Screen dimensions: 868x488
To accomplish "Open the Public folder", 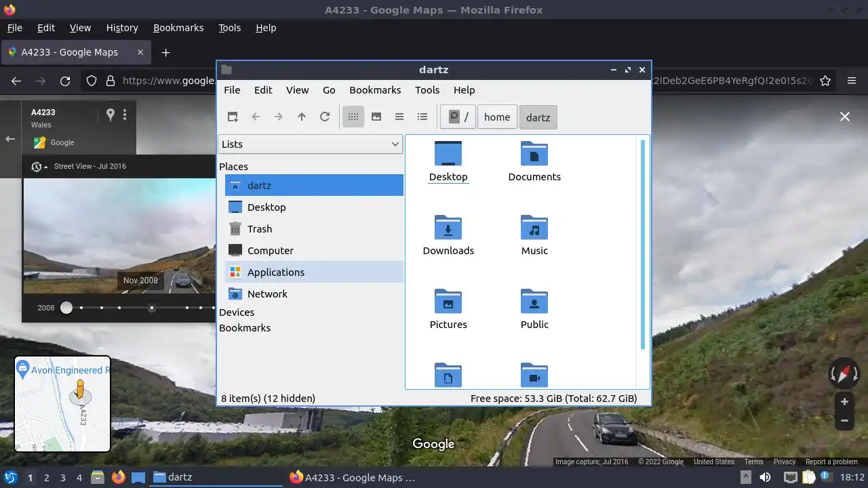I will coord(534,309).
